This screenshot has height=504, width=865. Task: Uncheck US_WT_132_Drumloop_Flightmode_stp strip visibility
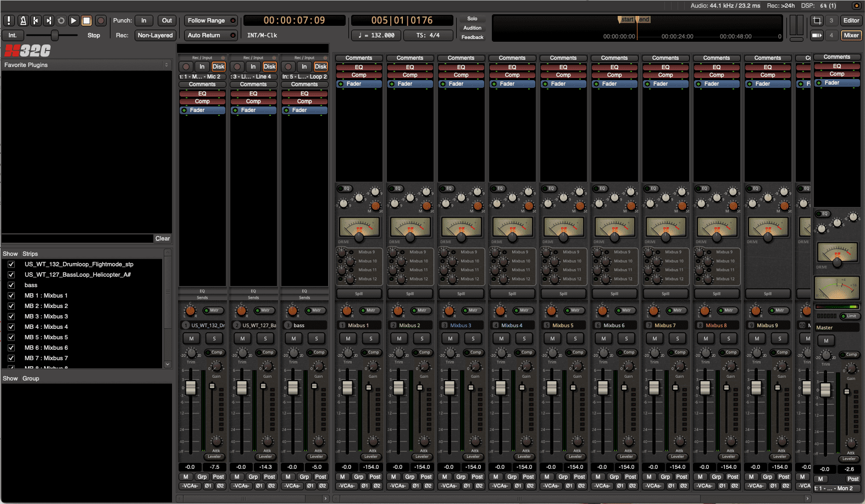[x=11, y=264]
